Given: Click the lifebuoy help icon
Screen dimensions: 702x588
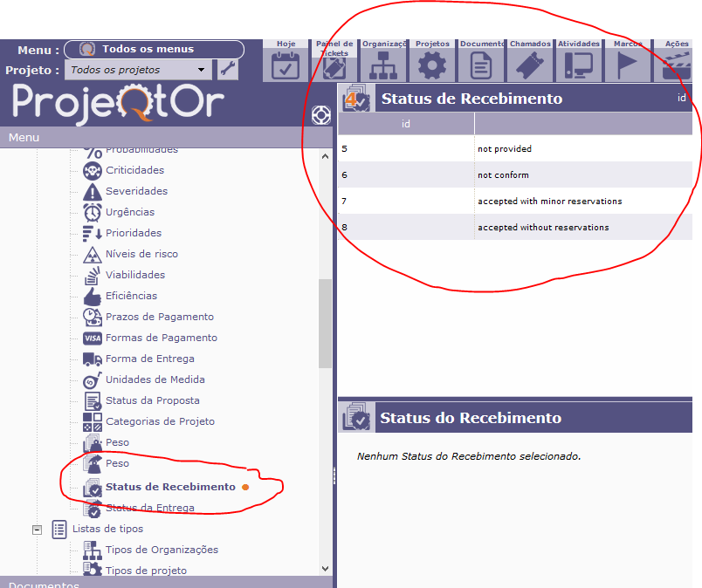Looking at the screenshot, I should [x=321, y=115].
